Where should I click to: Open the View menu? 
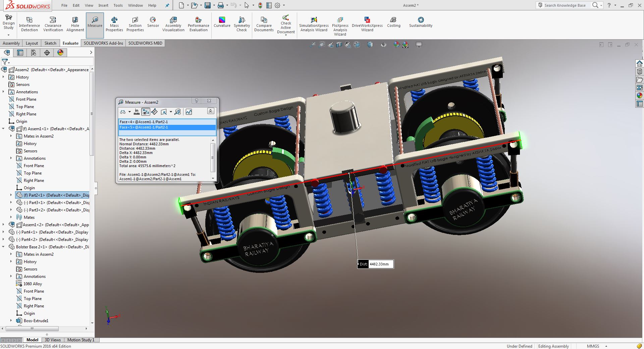click(x=89, y=5)
